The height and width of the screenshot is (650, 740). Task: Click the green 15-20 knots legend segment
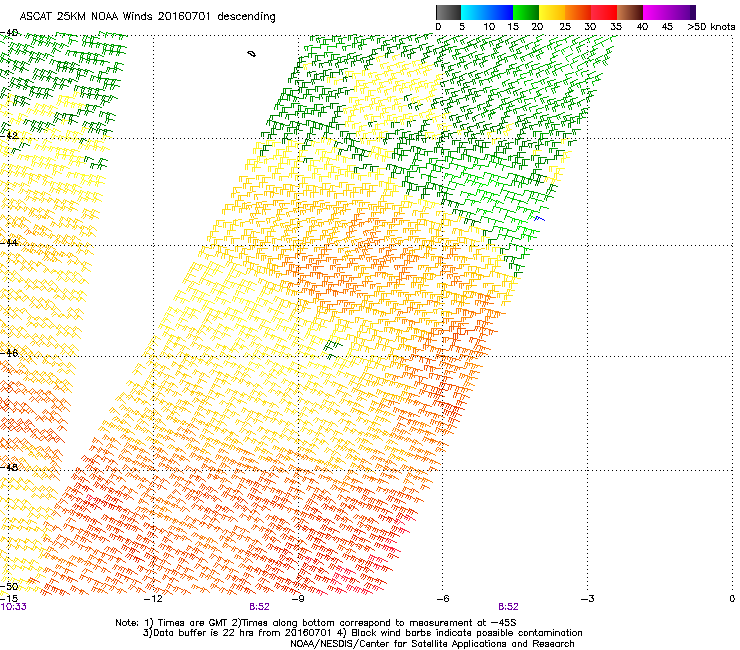(525, 12)
